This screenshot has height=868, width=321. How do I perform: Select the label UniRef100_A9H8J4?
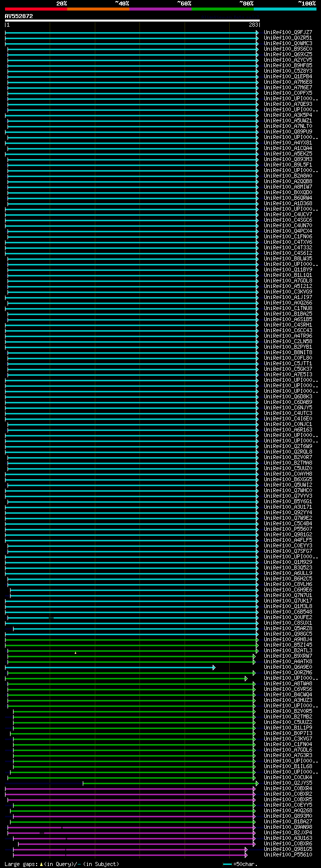pyautogui.click(x=288, y=639)
